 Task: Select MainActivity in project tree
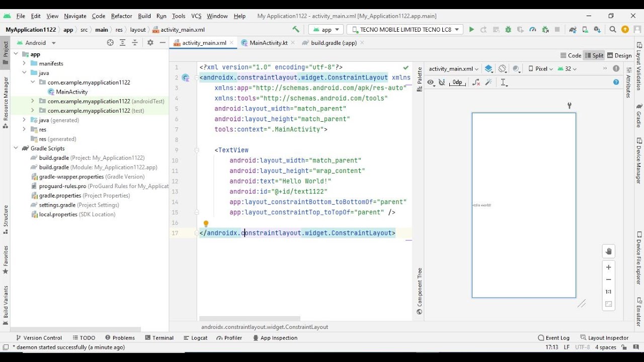72,92
